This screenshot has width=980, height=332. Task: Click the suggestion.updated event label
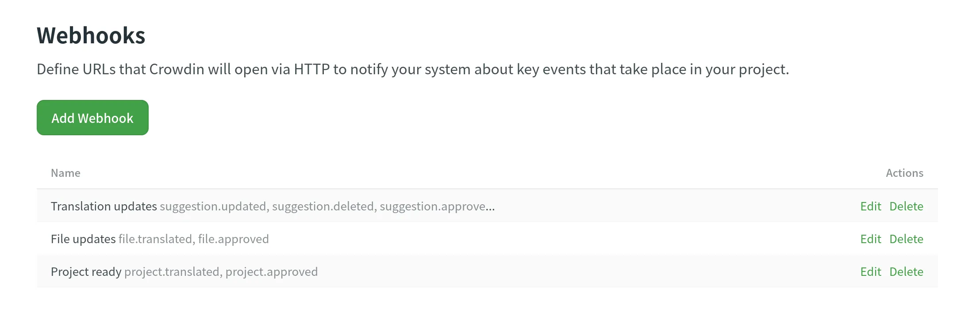point(213,206)
